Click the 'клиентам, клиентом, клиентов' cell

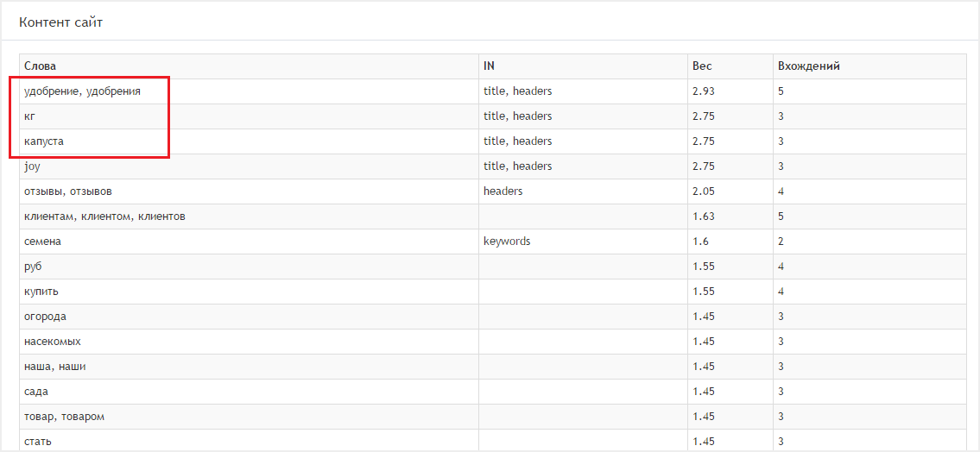[104, 216]
